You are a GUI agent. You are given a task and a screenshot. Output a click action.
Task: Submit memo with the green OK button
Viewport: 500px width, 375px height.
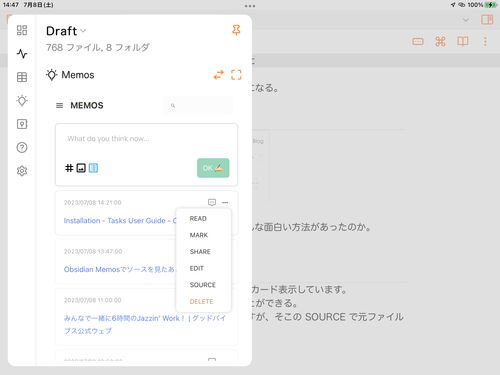[x=213, y=168]
